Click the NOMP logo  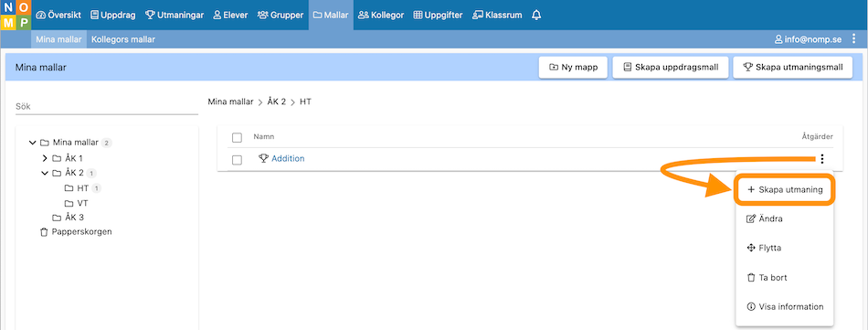[x=16, y=16]
